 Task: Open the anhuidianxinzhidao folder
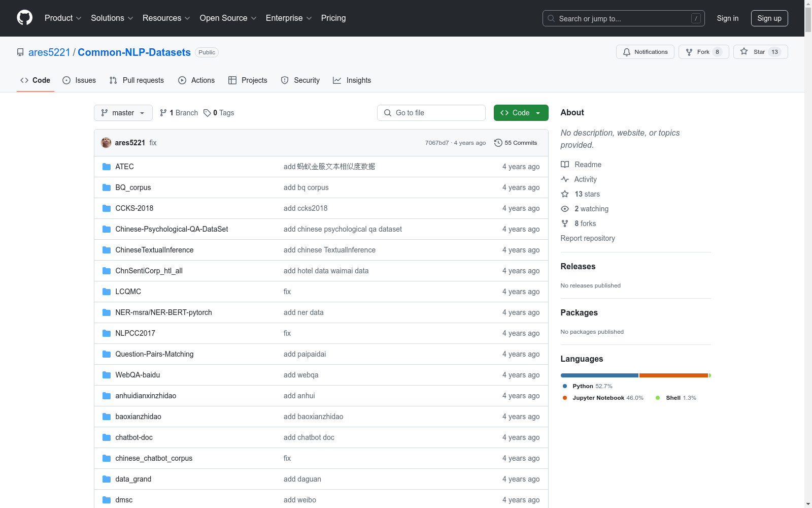146,396
